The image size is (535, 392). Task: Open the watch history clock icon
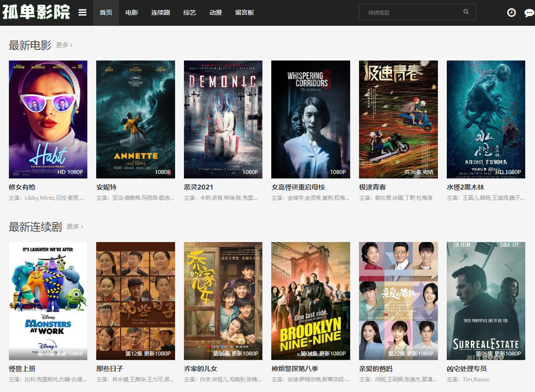pyautogui.click(x=511, y=12)
